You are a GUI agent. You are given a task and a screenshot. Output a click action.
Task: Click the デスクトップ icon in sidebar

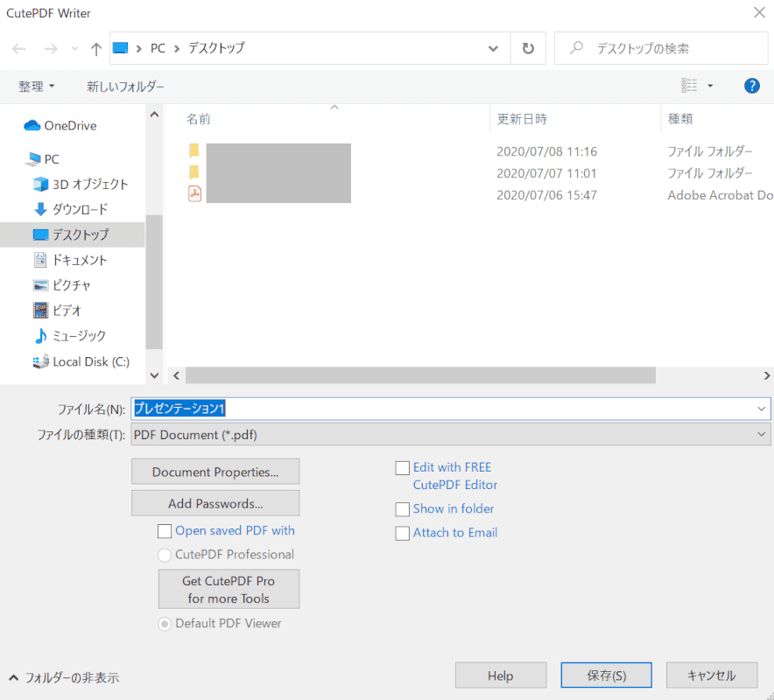coord(40,234)
